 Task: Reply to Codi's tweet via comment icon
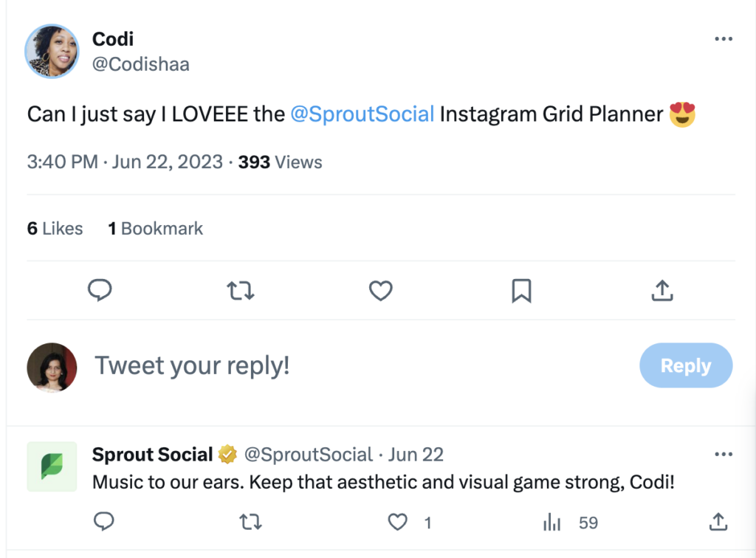100,292
